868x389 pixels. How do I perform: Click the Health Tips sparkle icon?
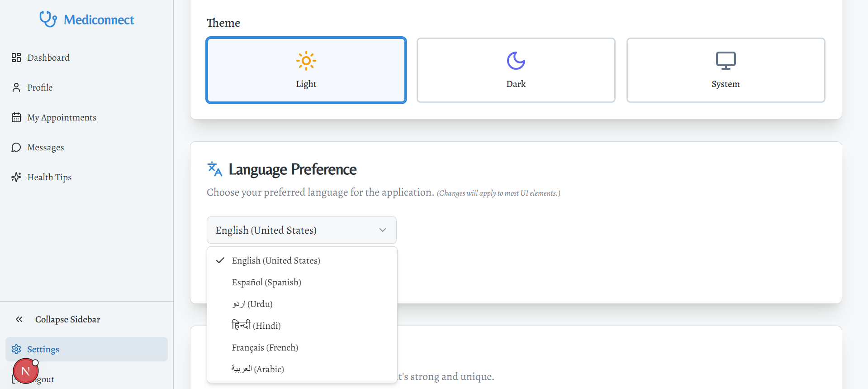tap(16, 177)
